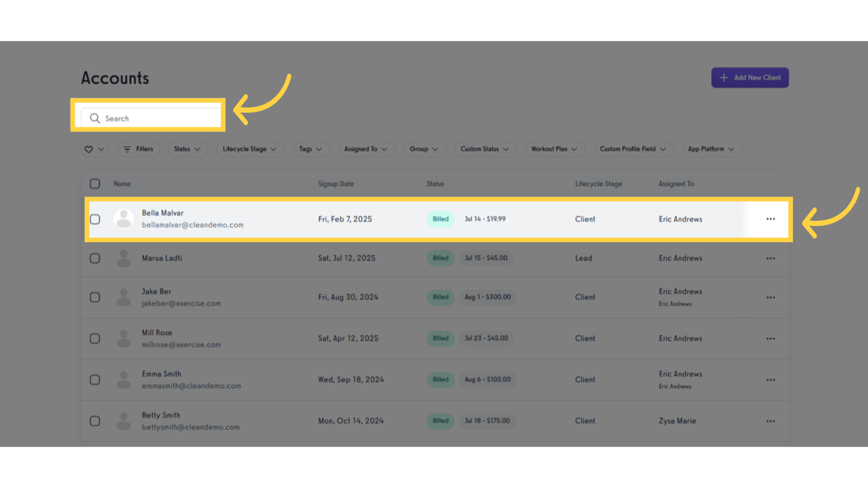Click the Filters button

pyautogui.click(x=139, y=149)
